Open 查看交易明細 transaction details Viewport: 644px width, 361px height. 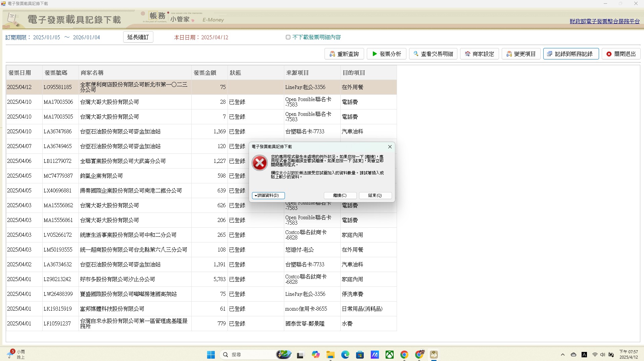[x=433, y=54]
